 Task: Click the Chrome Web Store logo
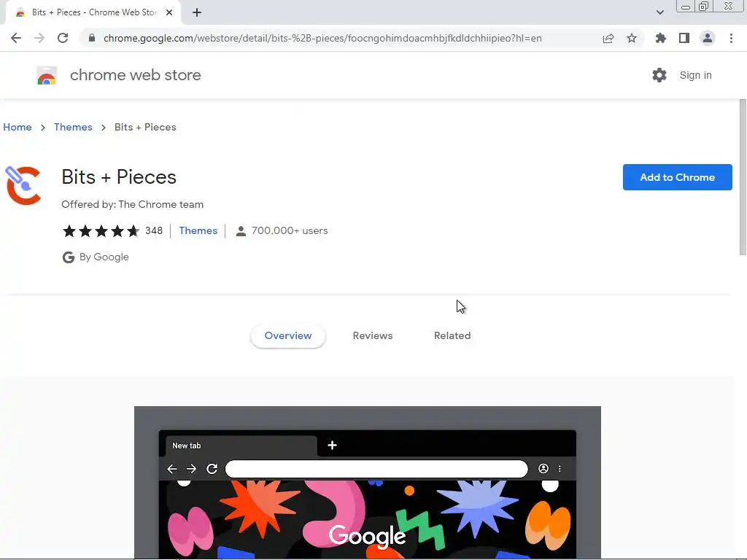point(47,75)
